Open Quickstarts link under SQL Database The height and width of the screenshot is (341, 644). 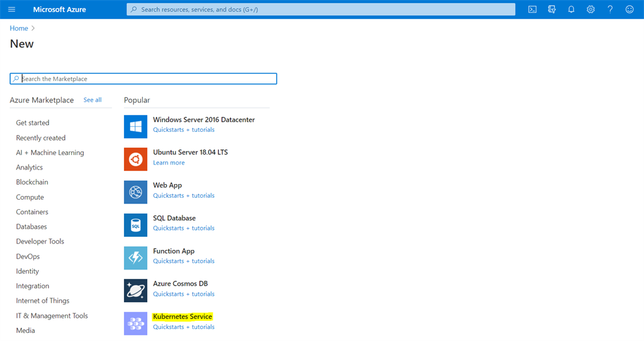coord(184,228)
